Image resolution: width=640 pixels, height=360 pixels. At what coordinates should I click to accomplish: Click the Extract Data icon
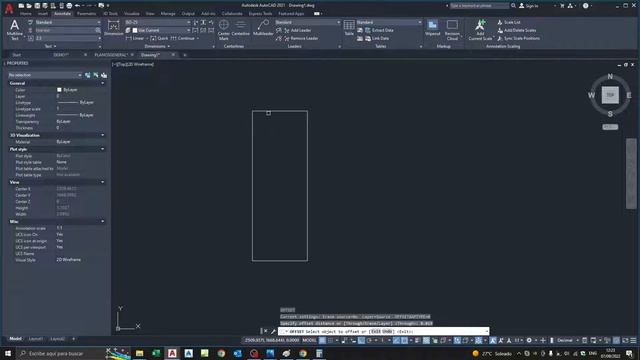[x=368, y=30]
